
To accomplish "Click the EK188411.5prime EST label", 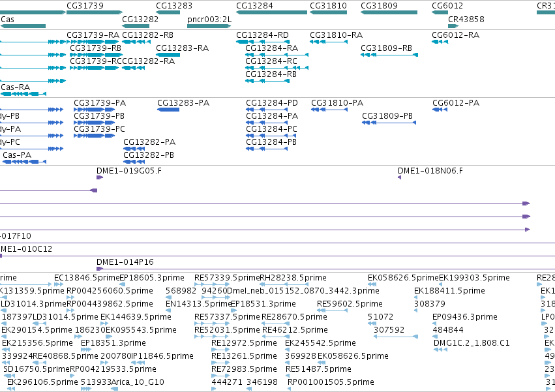I will tap(449, 291).
